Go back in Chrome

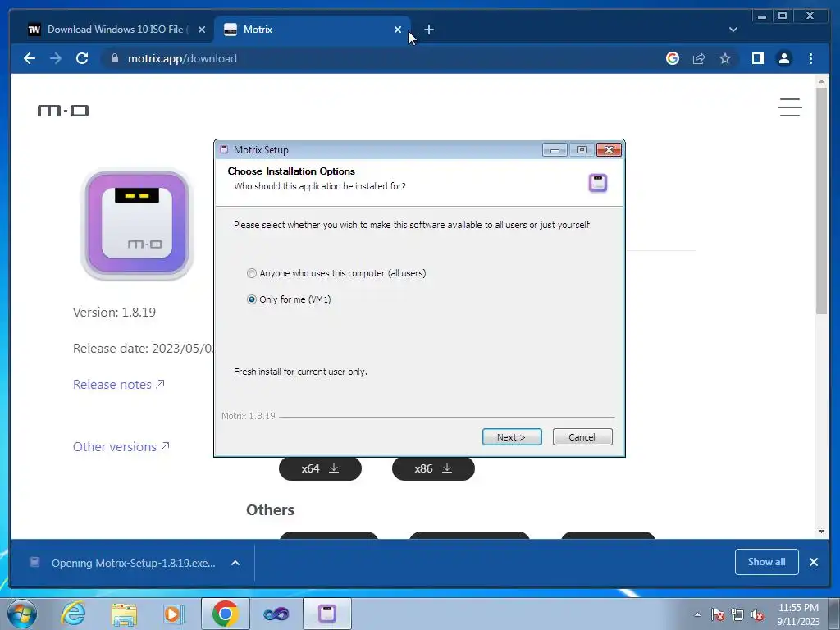(30, 58)
